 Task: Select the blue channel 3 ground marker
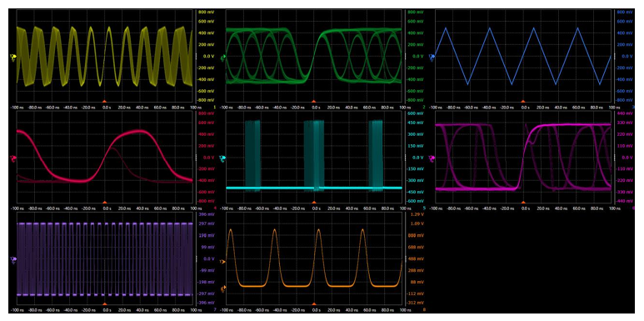[x=432, y=57]
